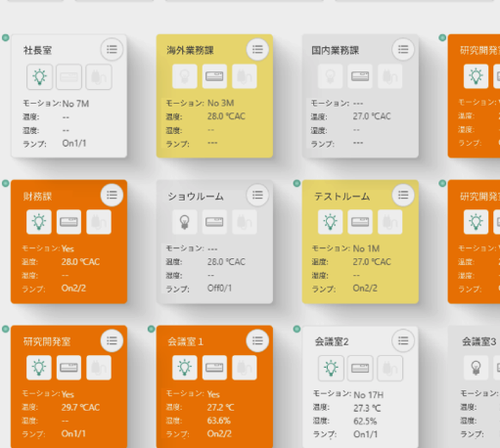The width and height of the screenshot is (500, 448).
Task: Click the air conditioner icon in ショウルーム card
Action: coord(214,222)
